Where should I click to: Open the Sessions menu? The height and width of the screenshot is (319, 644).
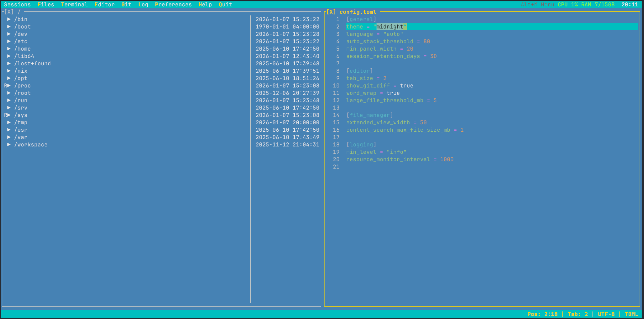pyautogui.click(x=17, y=5)
